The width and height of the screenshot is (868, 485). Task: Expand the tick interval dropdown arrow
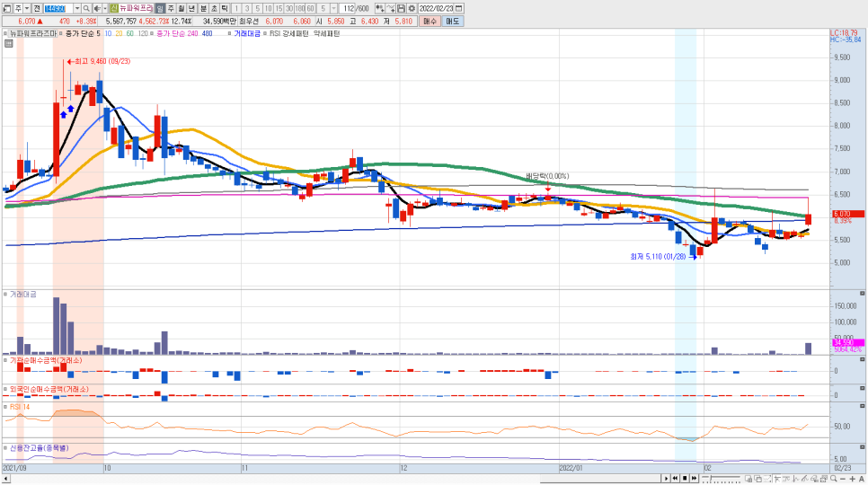(x=334, y=8)
